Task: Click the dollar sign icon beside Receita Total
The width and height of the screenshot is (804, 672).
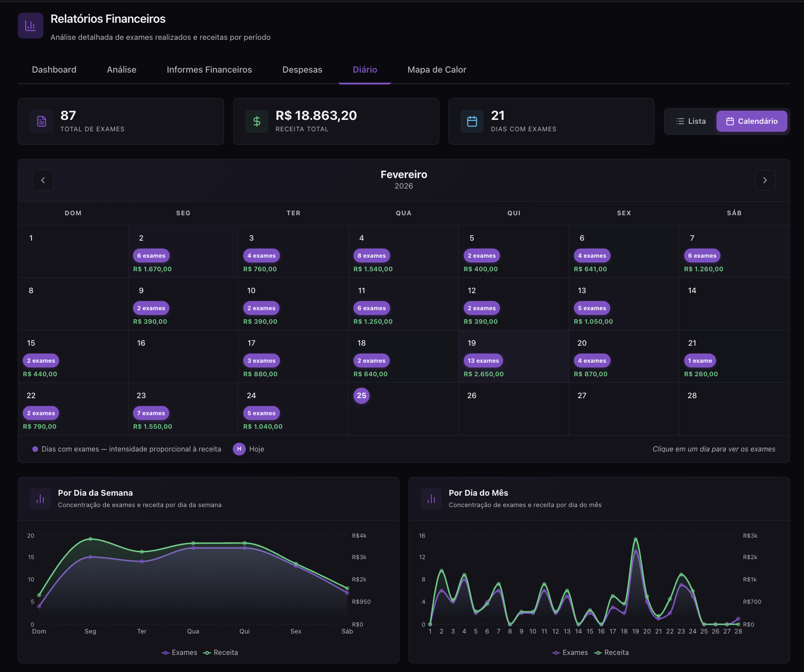Action: 257,121
